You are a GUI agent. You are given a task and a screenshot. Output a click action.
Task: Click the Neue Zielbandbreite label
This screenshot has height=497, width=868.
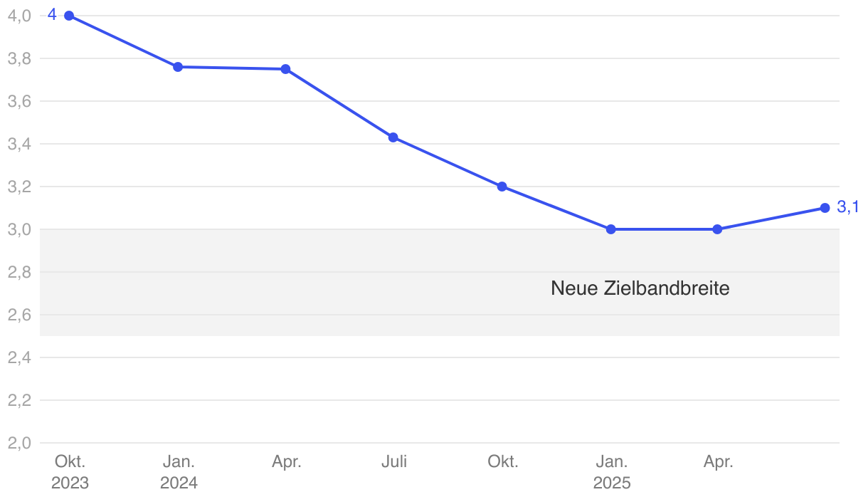tap(640, 289)
